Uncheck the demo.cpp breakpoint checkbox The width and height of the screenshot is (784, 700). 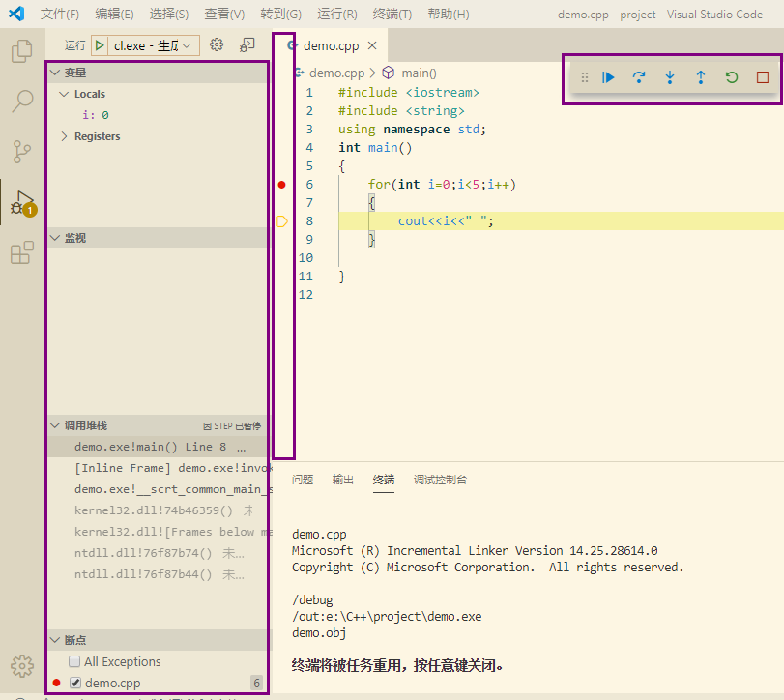(75, 683)
